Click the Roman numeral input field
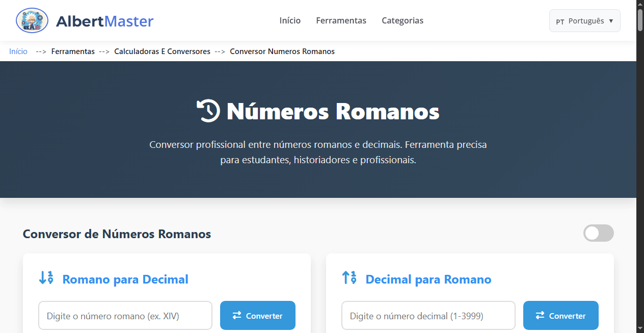 125,315
